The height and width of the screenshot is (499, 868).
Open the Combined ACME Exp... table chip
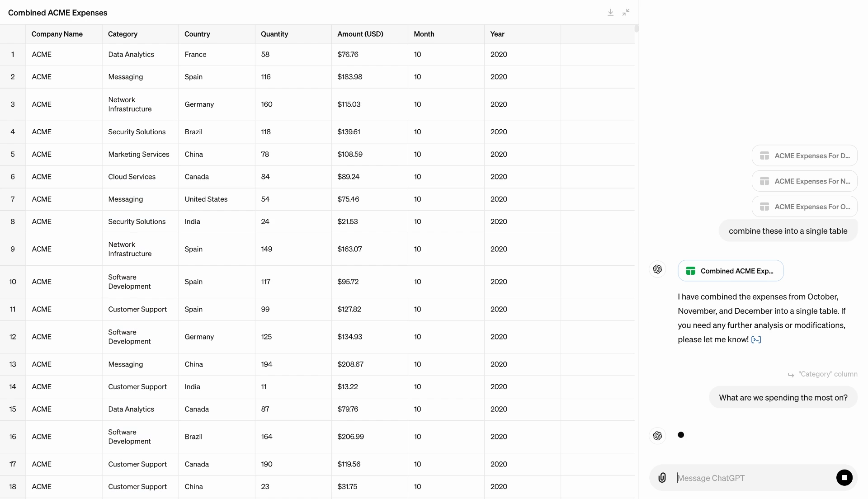tap(731, 271)
